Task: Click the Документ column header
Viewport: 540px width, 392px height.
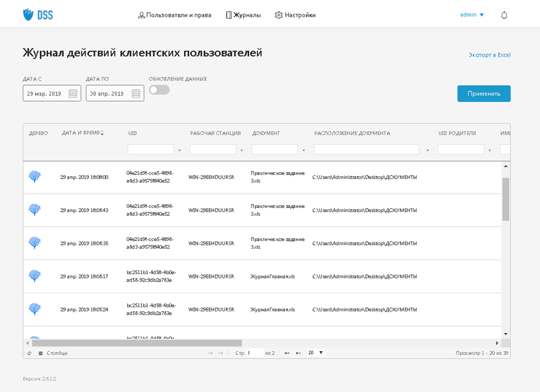Action: (x=266, y=134)
